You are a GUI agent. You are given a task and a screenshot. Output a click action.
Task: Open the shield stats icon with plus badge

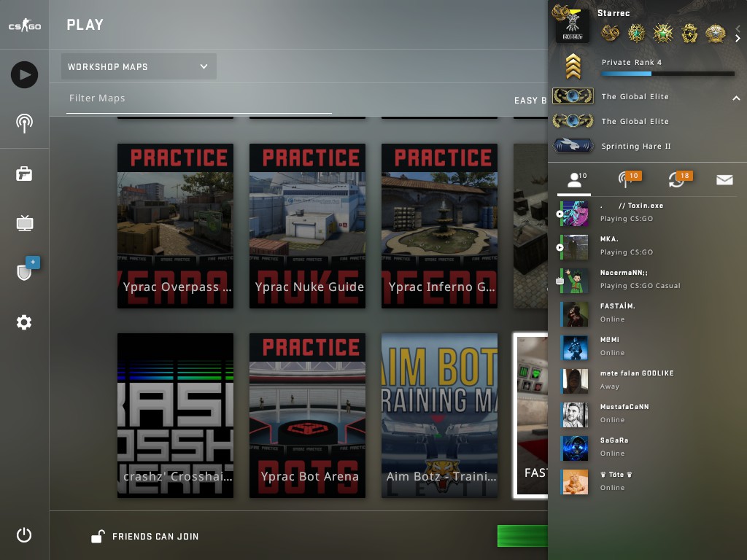coord(25,271)
